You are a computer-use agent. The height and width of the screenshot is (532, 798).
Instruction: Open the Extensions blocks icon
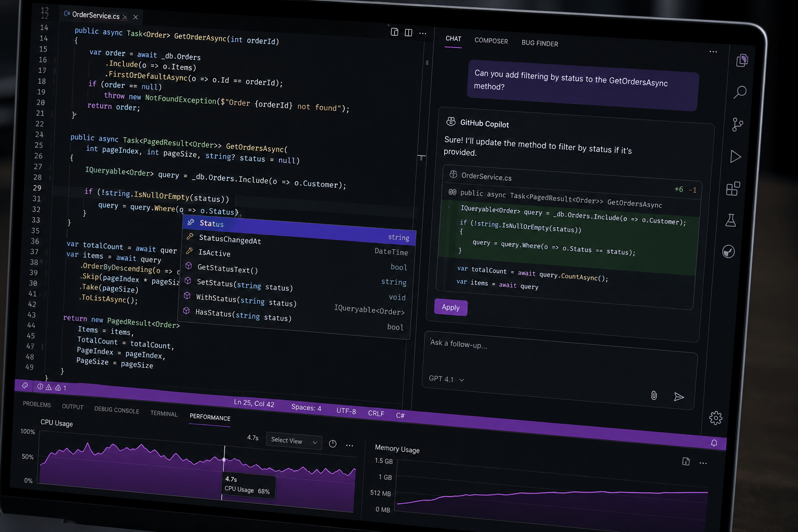(x=733, y=189)
